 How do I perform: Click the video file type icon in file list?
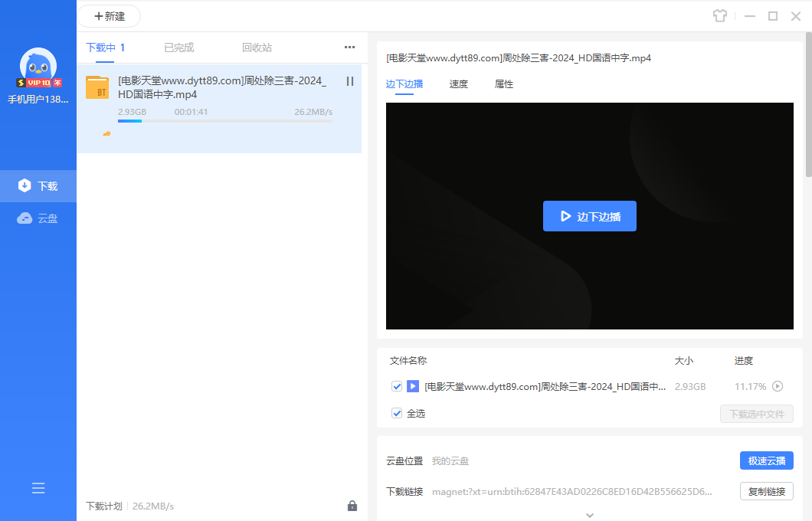click(412, 387)
